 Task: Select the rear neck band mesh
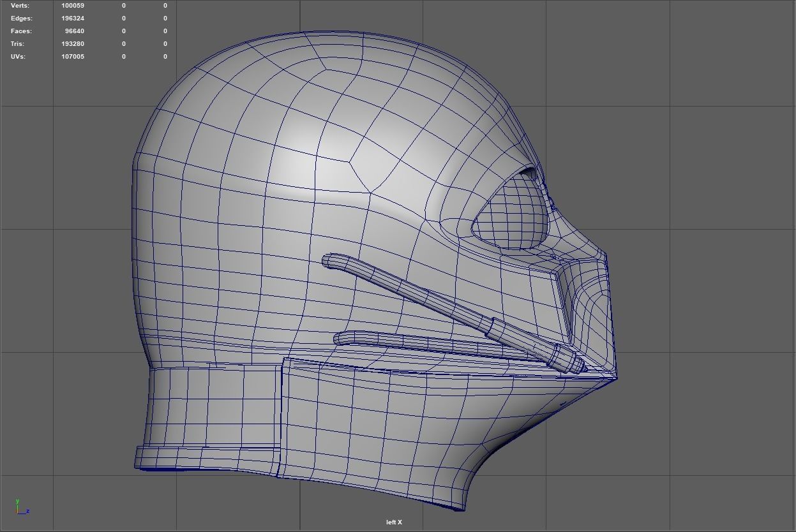211,405
